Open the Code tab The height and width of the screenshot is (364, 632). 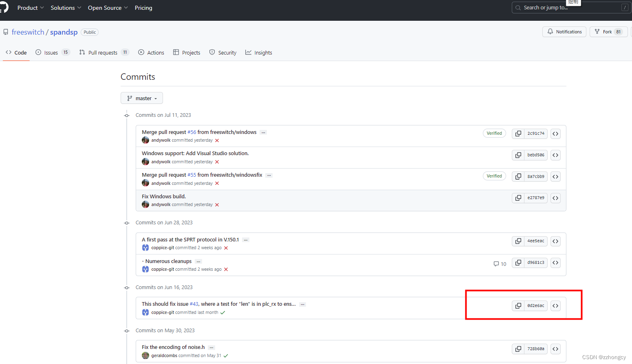point(16,53)
